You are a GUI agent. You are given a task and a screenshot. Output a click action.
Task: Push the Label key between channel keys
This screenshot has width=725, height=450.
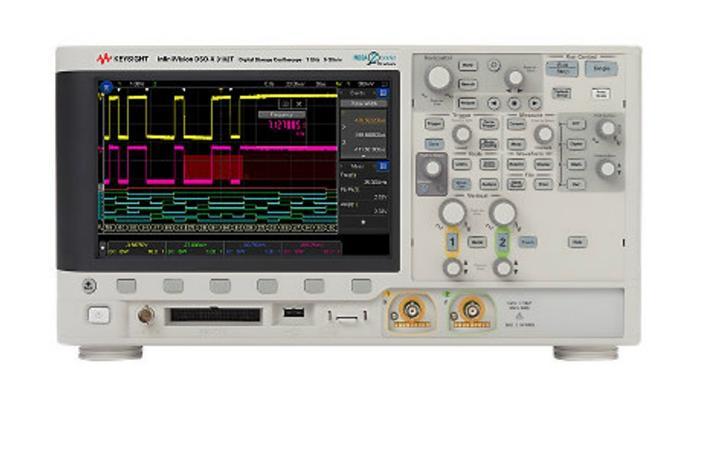click(x=477, y=242)
